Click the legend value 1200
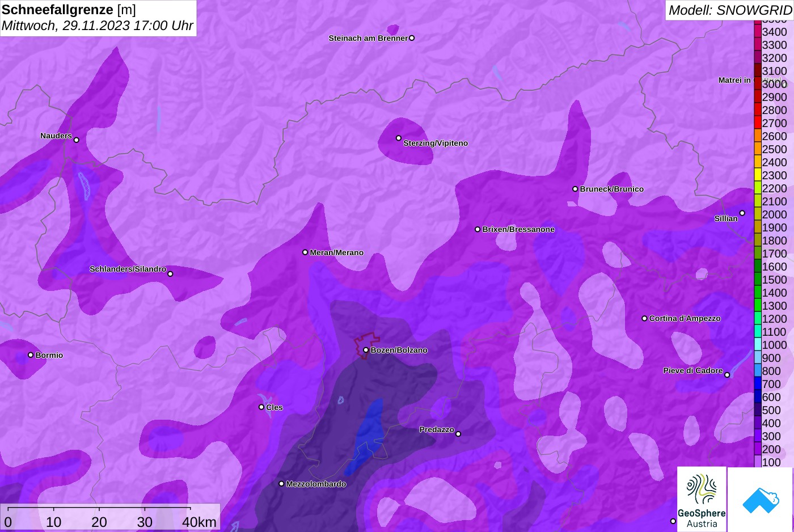The width and height of the screenshot is (794, 532). click(x=774, y=319)
